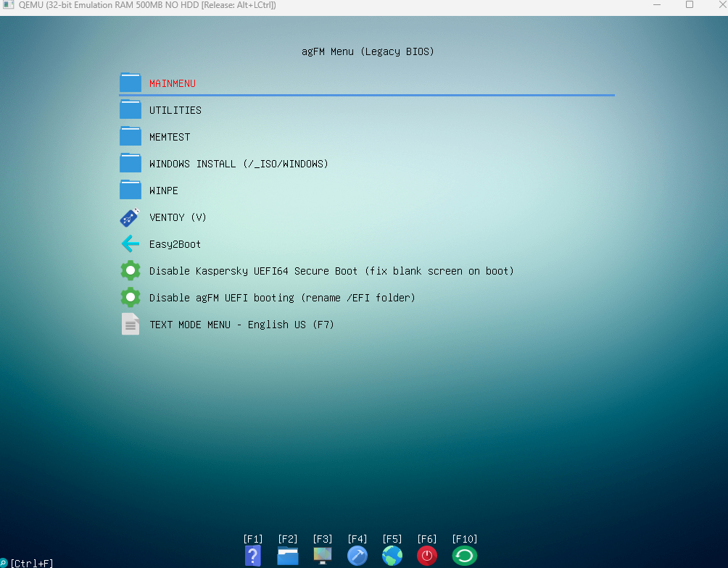Select Disable Kaspersky UEFI64 Secure Boot entry
Screen dimensions: 728x568
click(331, 271)
